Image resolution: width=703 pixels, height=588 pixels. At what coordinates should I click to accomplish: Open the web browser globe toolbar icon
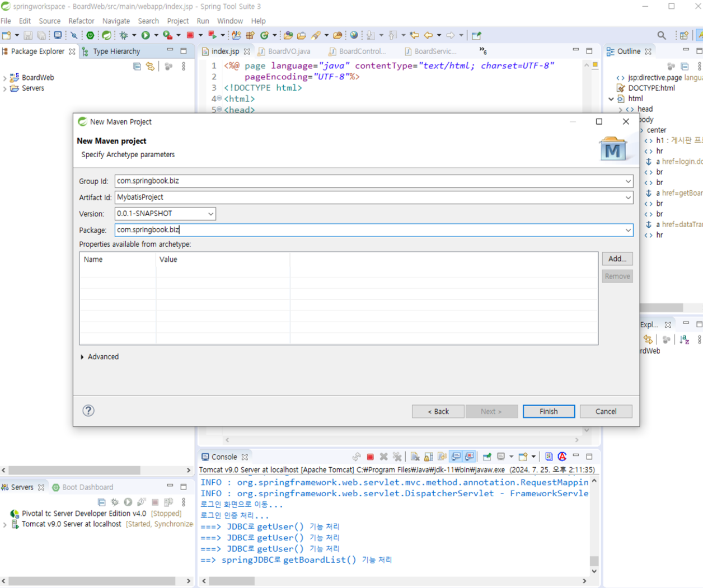pos(354,35)
